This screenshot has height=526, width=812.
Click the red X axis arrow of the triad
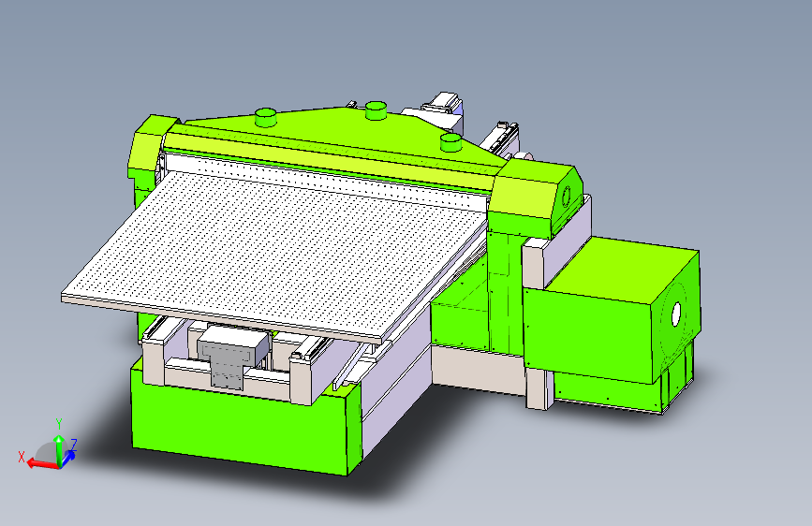[42, 463]
